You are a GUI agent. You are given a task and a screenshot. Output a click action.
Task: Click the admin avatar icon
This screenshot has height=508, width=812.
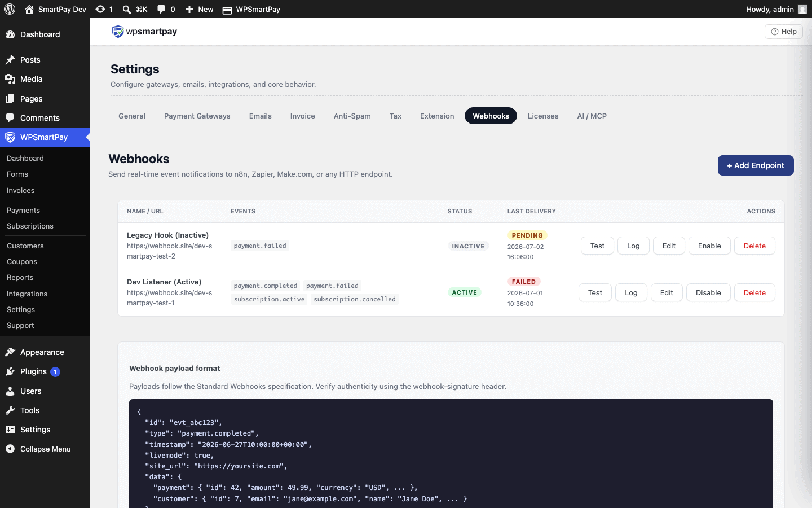click(x=802, y=9)
